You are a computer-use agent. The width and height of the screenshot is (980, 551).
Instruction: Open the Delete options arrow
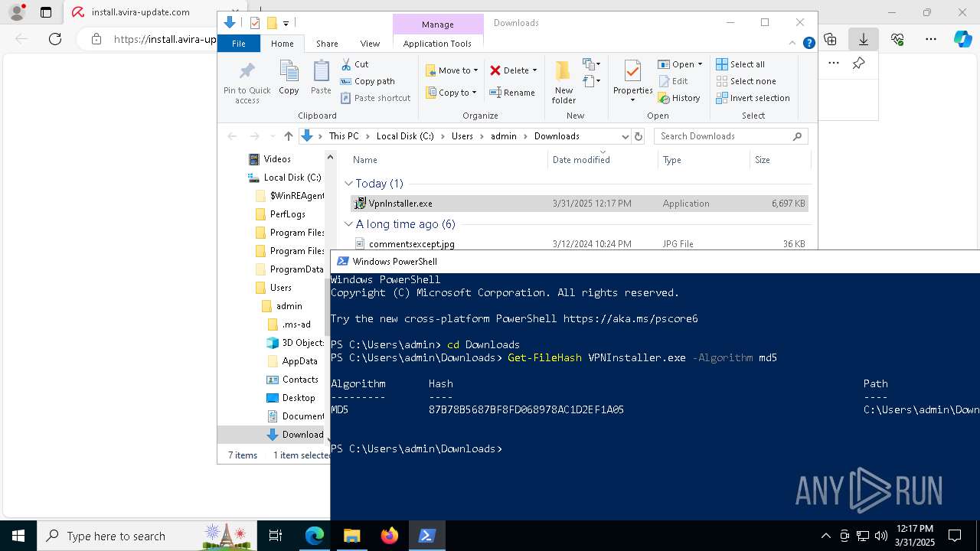534,70
